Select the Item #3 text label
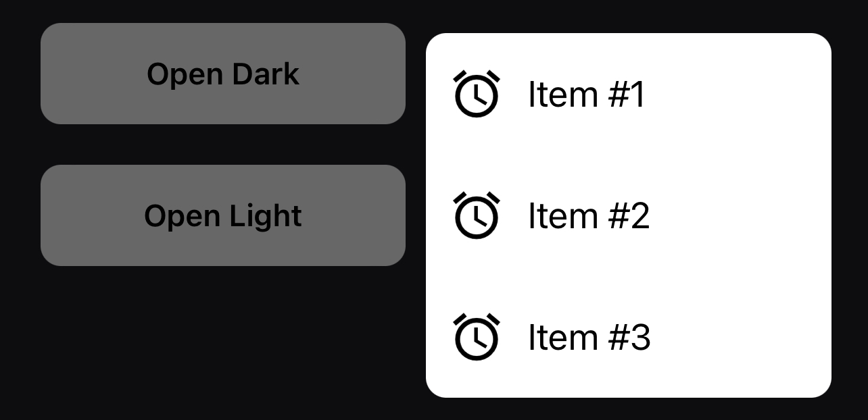The width and height of the screenshot is (868, 420). pos(589,337)
